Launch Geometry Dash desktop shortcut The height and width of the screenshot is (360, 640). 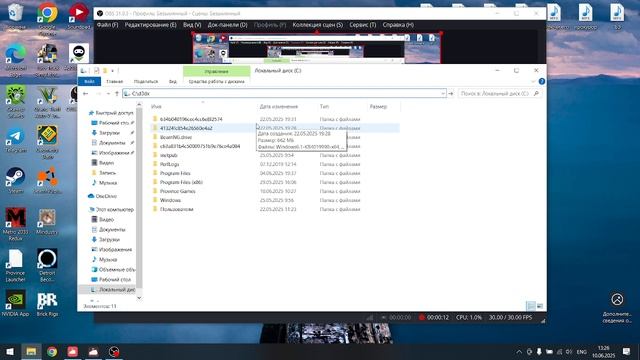[47, 142]
